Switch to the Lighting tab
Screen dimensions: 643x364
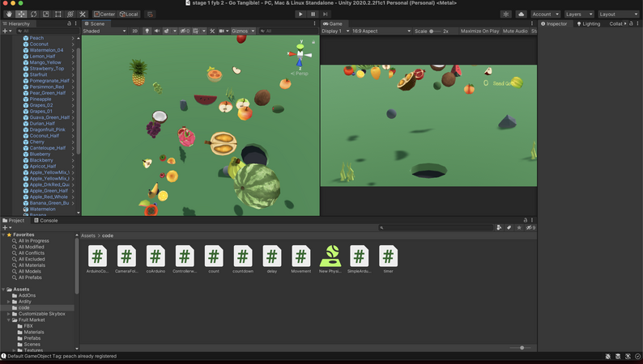589,23
